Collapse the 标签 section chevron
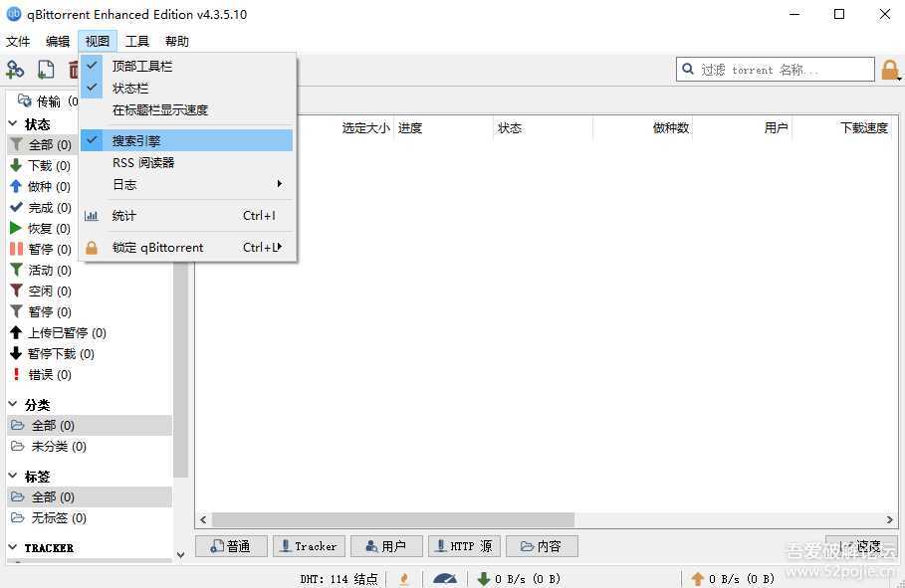 (13, 477)
